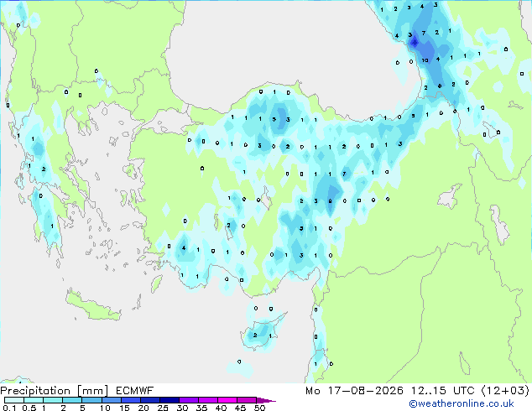Open the weatheronline.co.uk copyright link

click(461, 403)
